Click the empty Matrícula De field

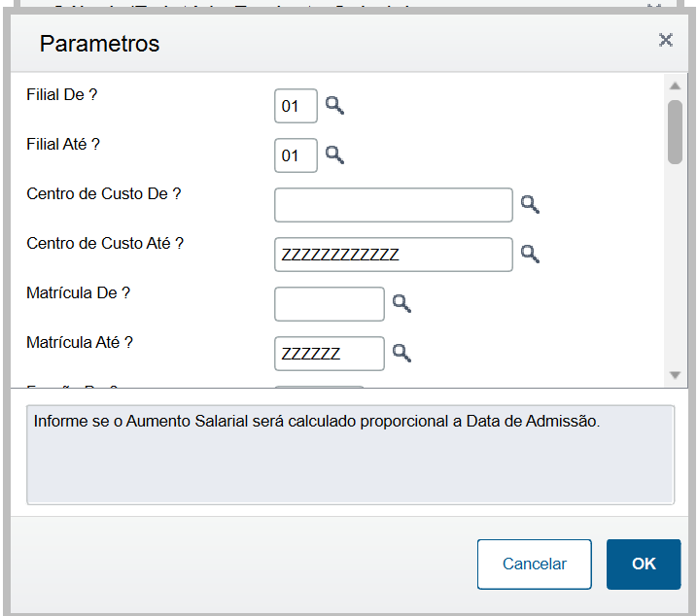[x=330, y=304]
